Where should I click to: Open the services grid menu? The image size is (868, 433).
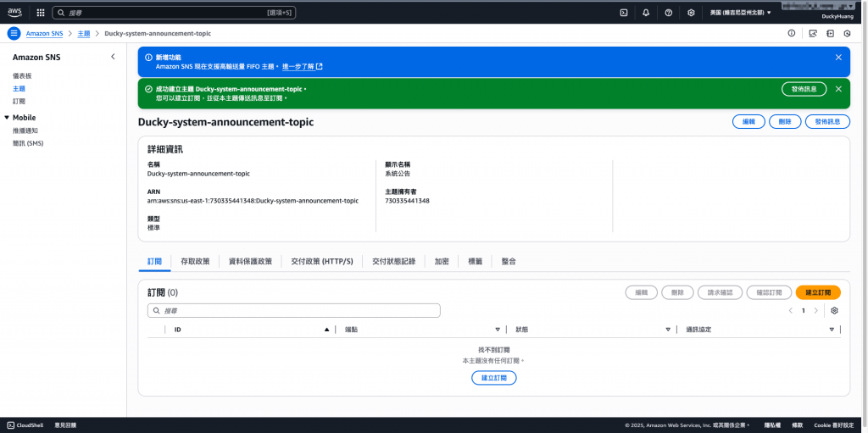tap(41, 12)
